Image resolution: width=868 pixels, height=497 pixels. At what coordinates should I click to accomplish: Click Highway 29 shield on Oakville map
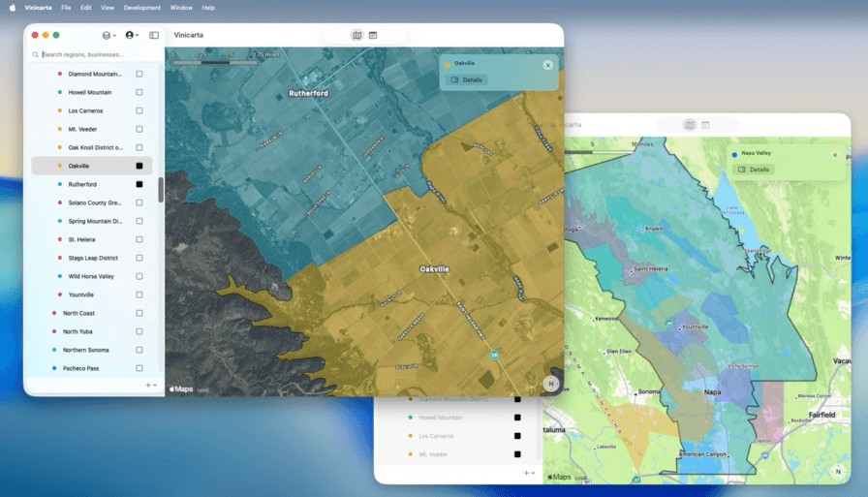point(494,355)
